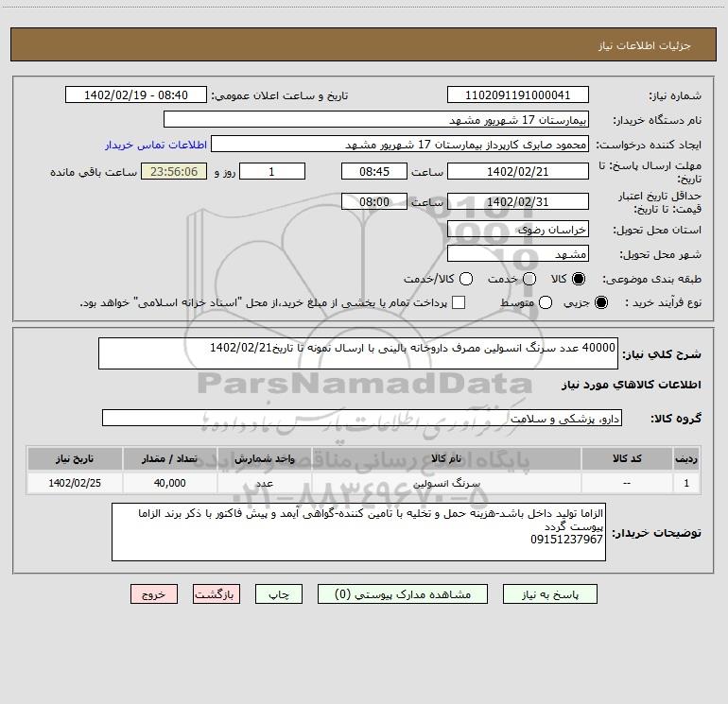Viewport: 728px width, 704px height.
Task: Click requester field محمود صابری کارپرداز
Action: tap(400, 144)
